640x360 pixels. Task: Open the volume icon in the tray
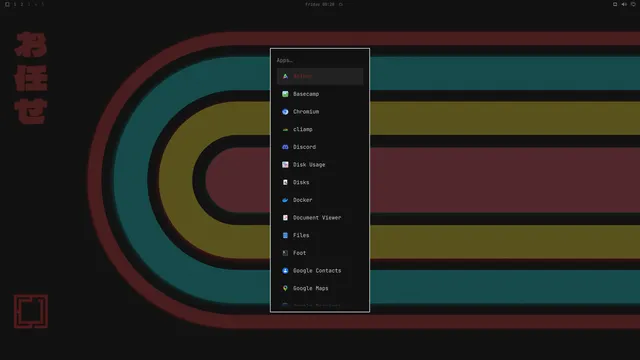coord(624,4)
